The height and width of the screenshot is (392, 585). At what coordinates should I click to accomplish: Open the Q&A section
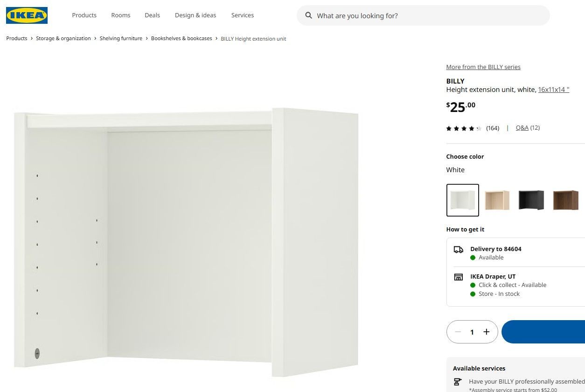pos(522,127)
